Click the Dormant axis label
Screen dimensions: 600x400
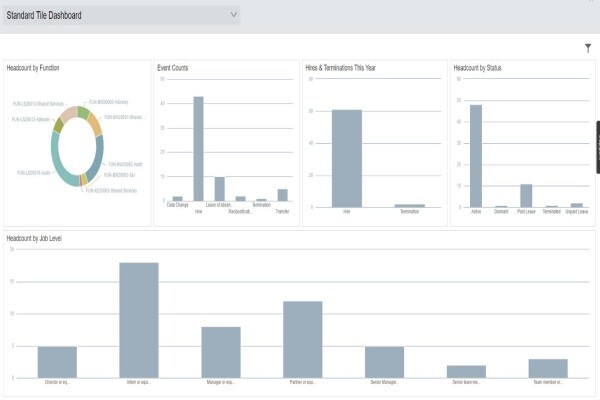tap(501, 212)
